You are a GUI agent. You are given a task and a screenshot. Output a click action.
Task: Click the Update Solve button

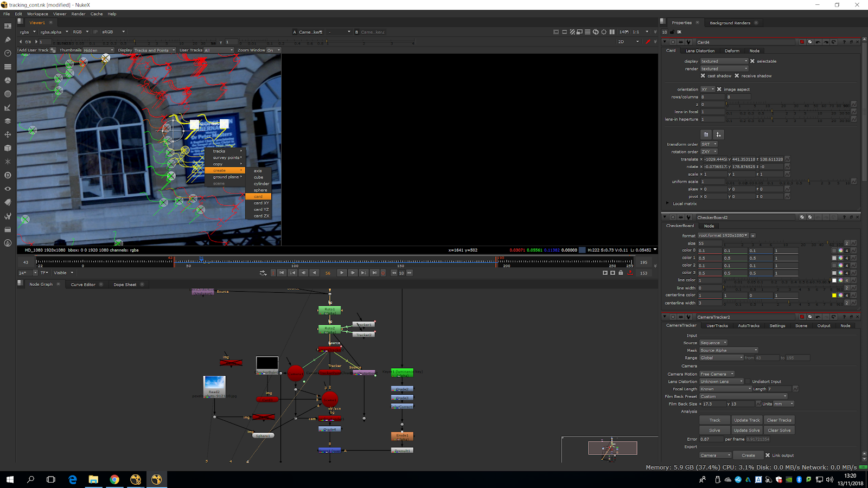click(747, 431)
